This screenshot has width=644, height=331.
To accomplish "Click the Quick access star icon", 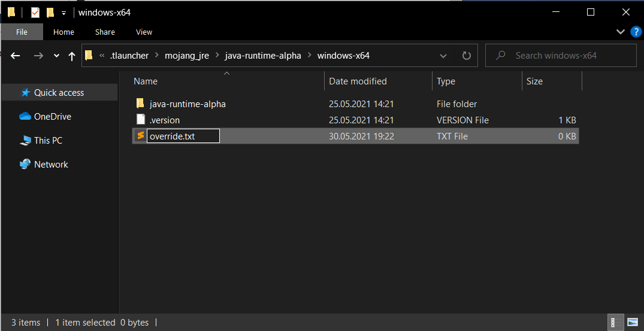I will pos(26,93).
